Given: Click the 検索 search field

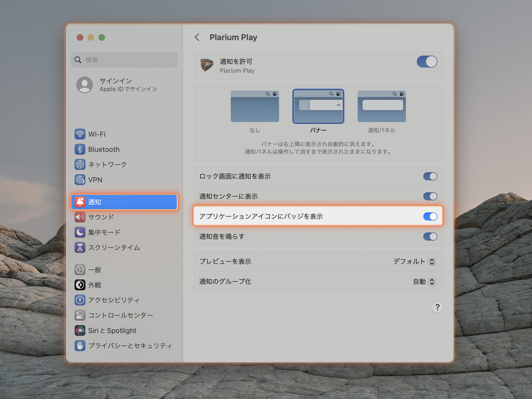Looking at the screenshot, I should pos(124,60).
